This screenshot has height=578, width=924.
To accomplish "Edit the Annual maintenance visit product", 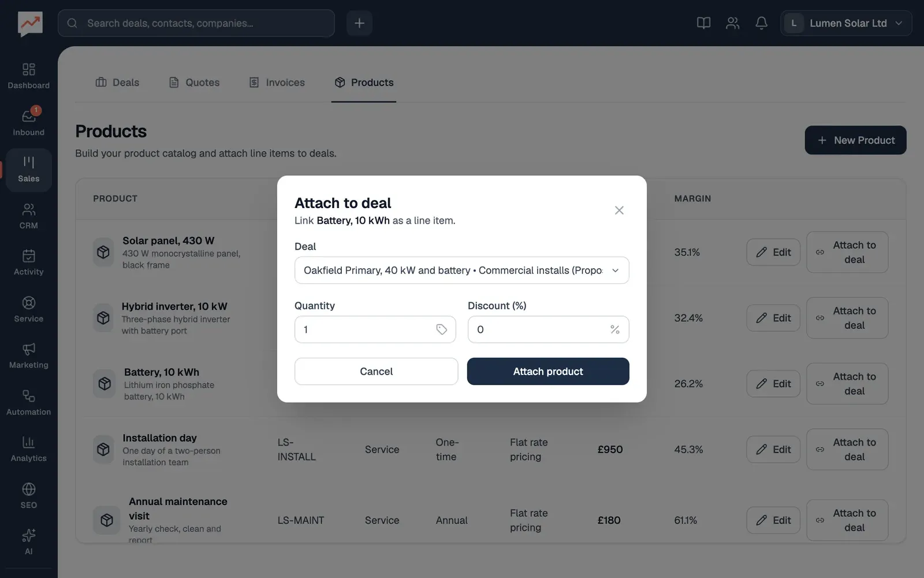I will pos(773,520).
